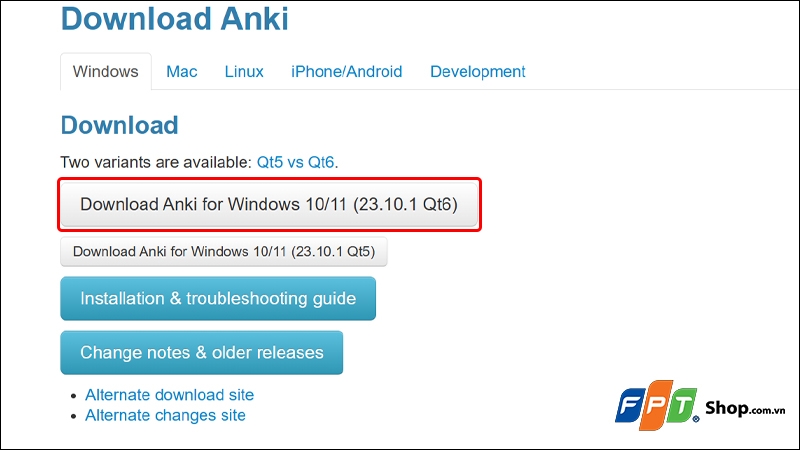The width and height of the screenshot is (800, 450).
Task: Go to the iPhone/Android tab
Action: coord(346,72)
